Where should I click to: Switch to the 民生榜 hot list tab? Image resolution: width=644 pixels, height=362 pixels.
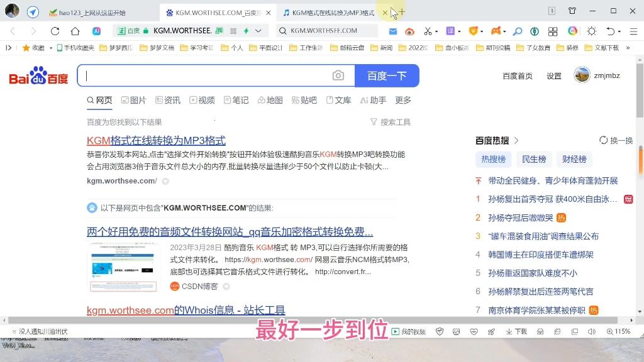[x=533, y=159]
